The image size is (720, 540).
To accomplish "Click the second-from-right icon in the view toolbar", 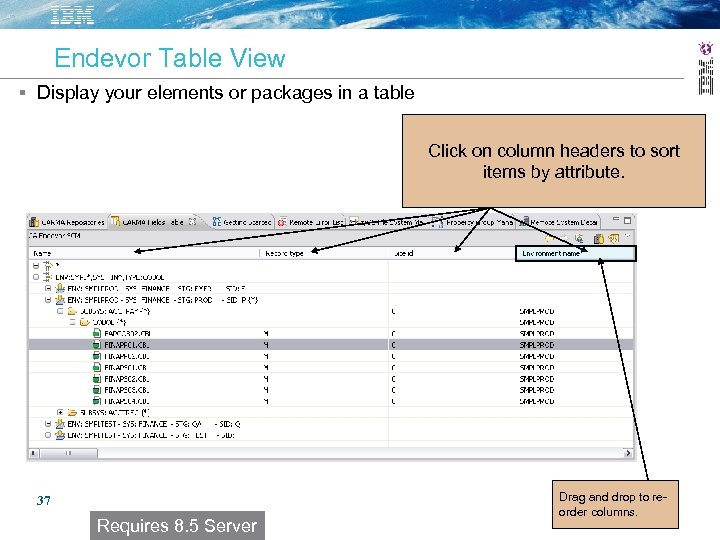I will 613,238.
